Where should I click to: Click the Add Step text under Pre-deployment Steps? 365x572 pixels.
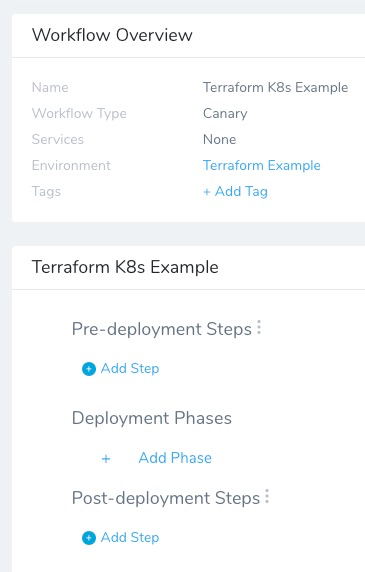[x=130, y=368]
